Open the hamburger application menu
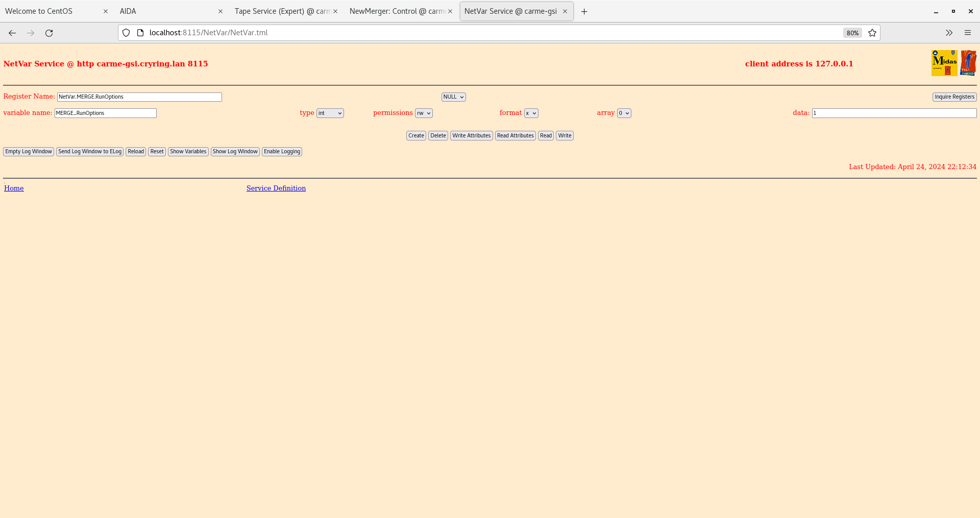 [x=968, y=33]
